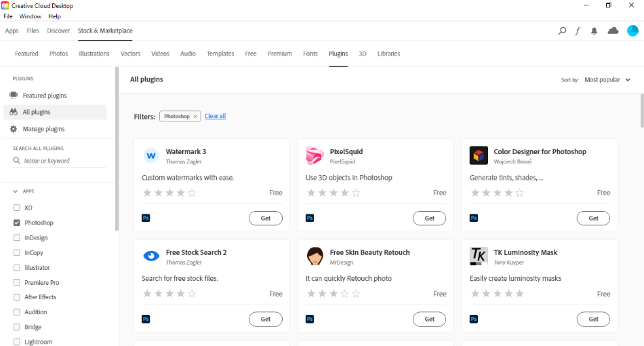Click the Ps badge on TK Luminosity Mask card
This screenshot has width=644, height=346.
point(474,319)
